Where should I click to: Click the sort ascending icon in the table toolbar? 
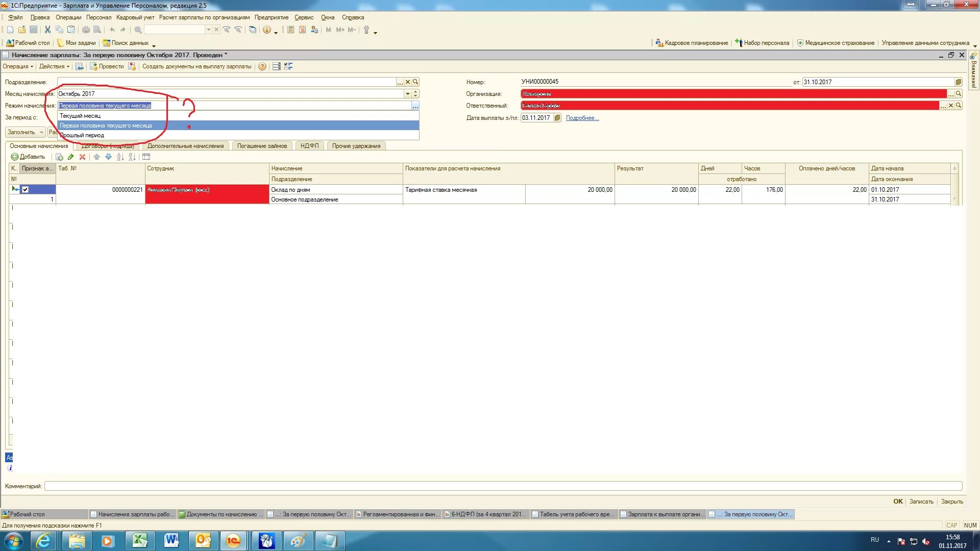[x=120, y=157]
